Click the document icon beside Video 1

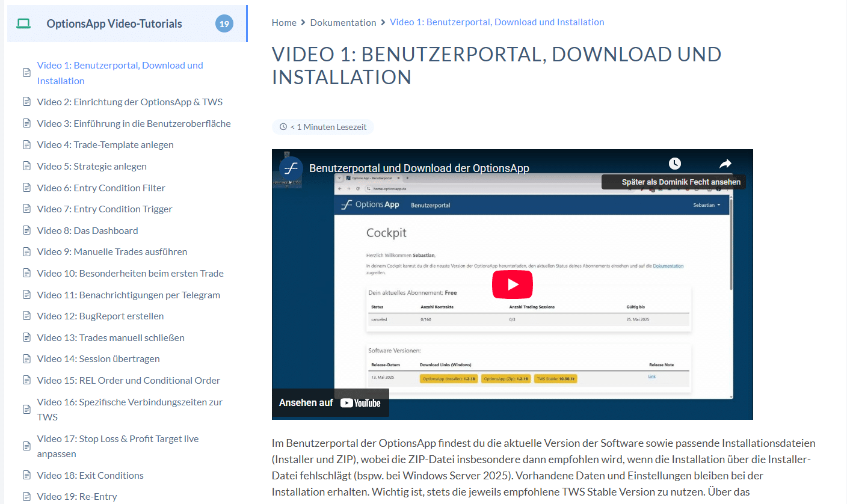click(26, 72)
